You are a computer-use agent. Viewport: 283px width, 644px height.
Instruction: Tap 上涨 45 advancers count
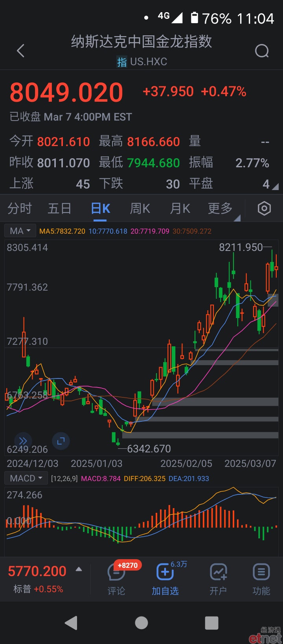50,184
